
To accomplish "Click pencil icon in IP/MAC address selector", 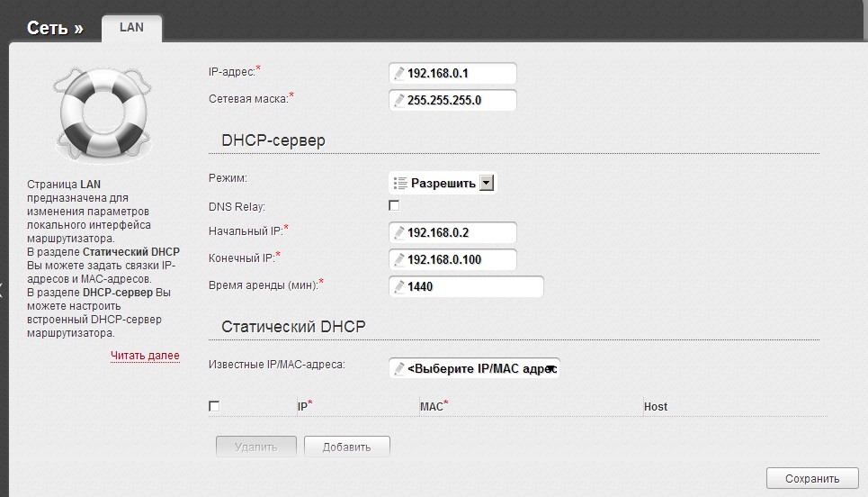I will tap(398, 368).
